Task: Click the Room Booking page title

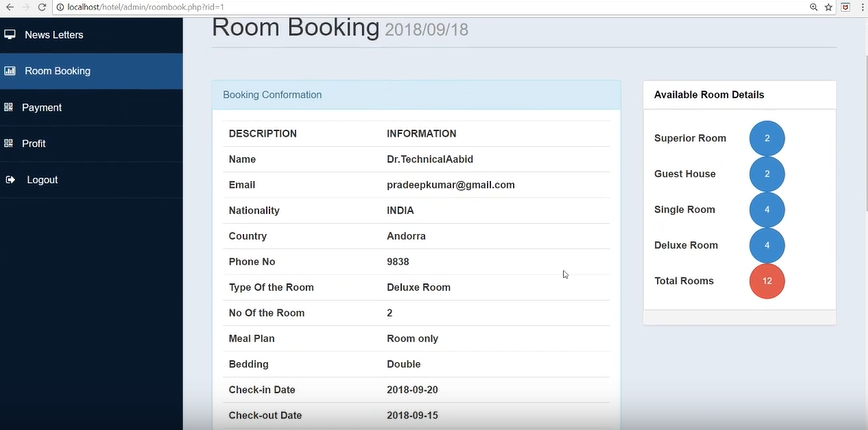Action: pyautogui.click(x=295, y=27)
